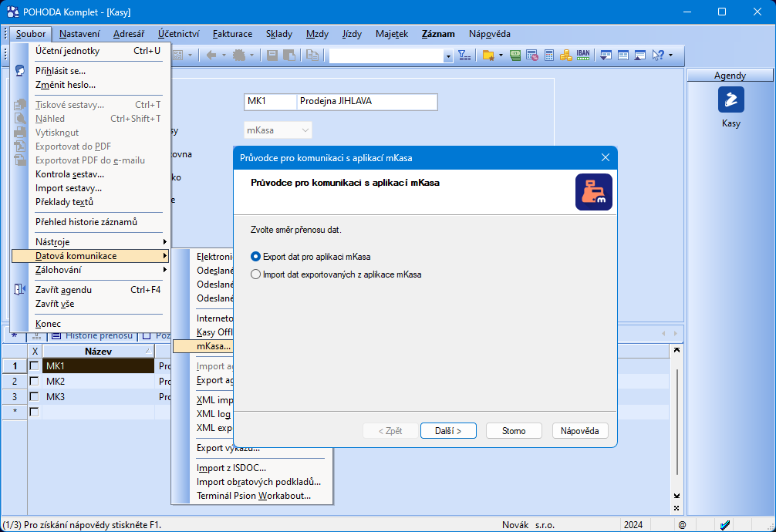Close the mKasa wizard dialog
The height and width of the screenshot is (532, 776).
[606, 157]
